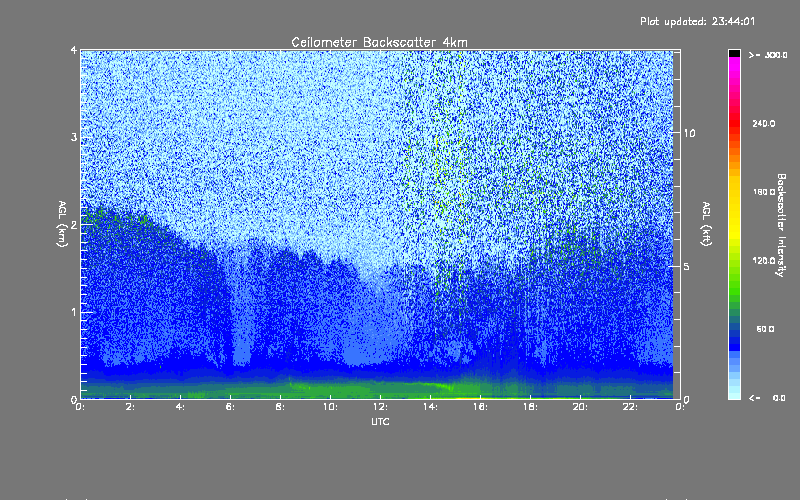Click the 'Backscatter Intensity' colorbar label

780,225
